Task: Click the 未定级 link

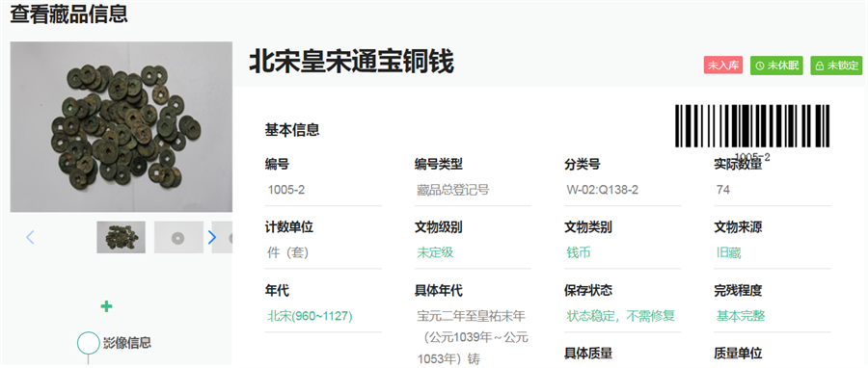Action: (435, 253)
